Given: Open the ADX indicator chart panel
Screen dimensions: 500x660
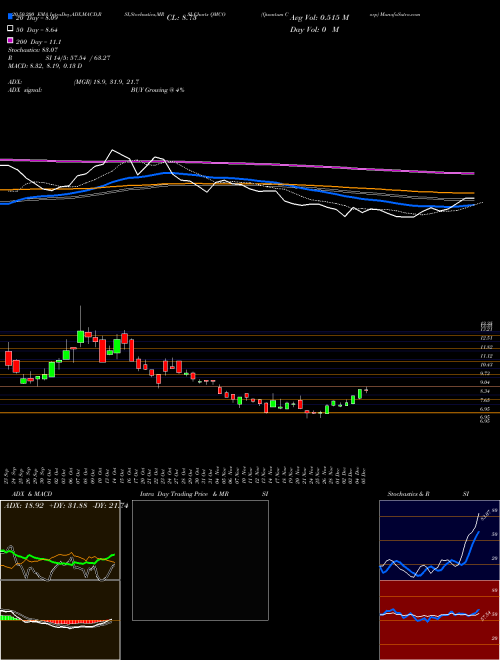Looking at the screenshot, I should tap(60, 540).
